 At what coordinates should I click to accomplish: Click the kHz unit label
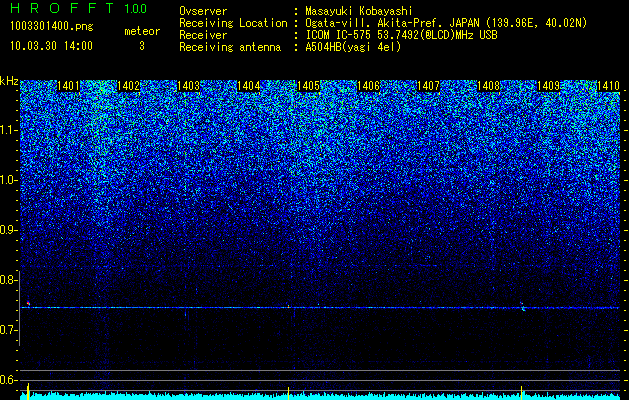point(9,81)
